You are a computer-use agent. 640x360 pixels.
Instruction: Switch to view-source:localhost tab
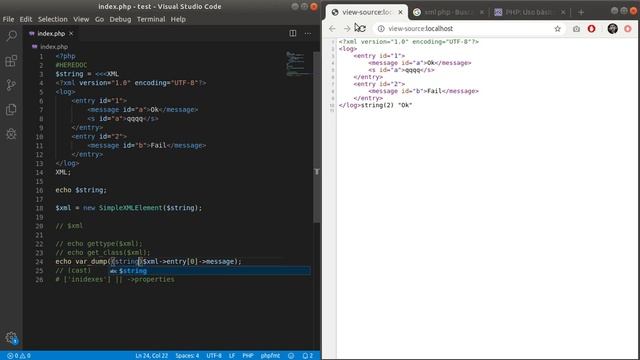(x=367, y=12)
